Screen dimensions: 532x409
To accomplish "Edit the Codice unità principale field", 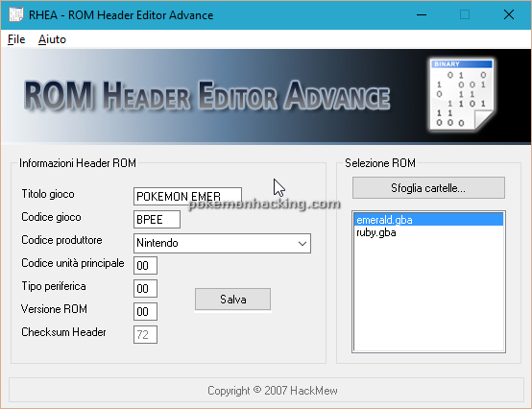I will pyautogui.click(x=145, y=266).
